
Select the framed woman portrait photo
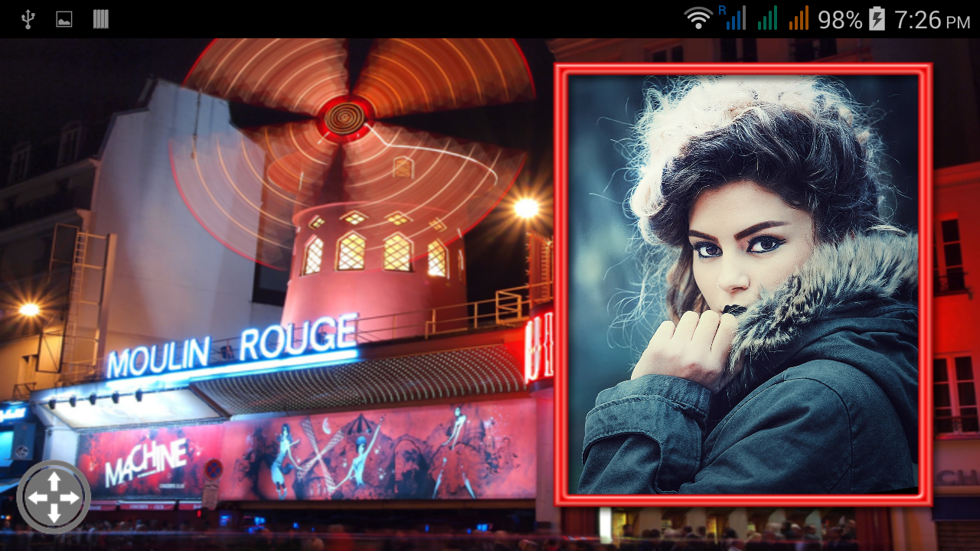coord(743,285)
